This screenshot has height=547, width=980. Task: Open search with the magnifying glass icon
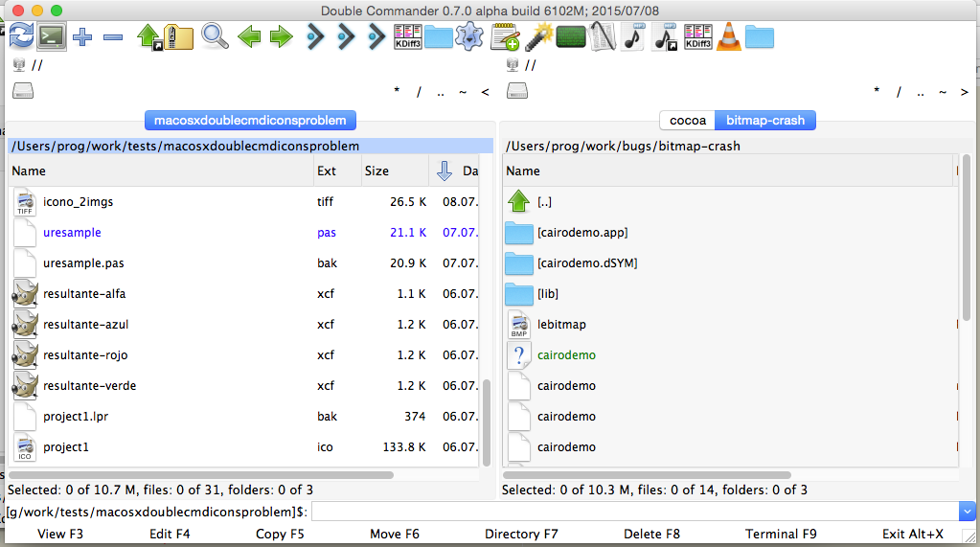tap(215, 37)
